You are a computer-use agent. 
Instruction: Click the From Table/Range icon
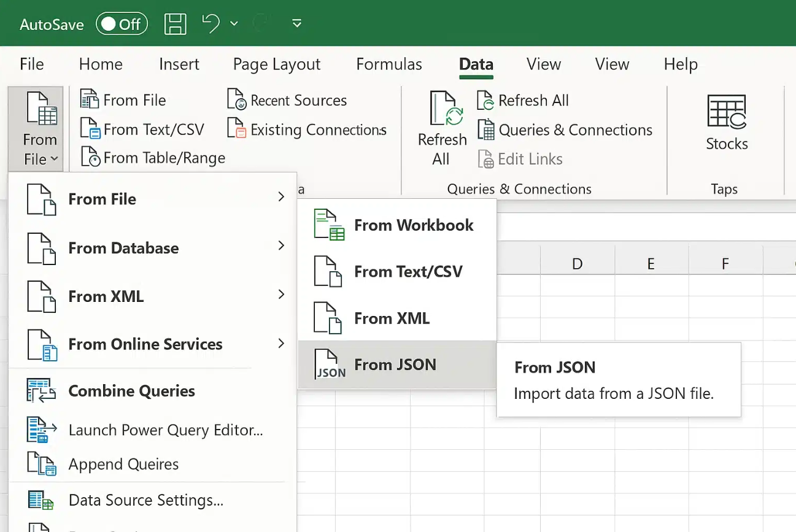(90, 158)
